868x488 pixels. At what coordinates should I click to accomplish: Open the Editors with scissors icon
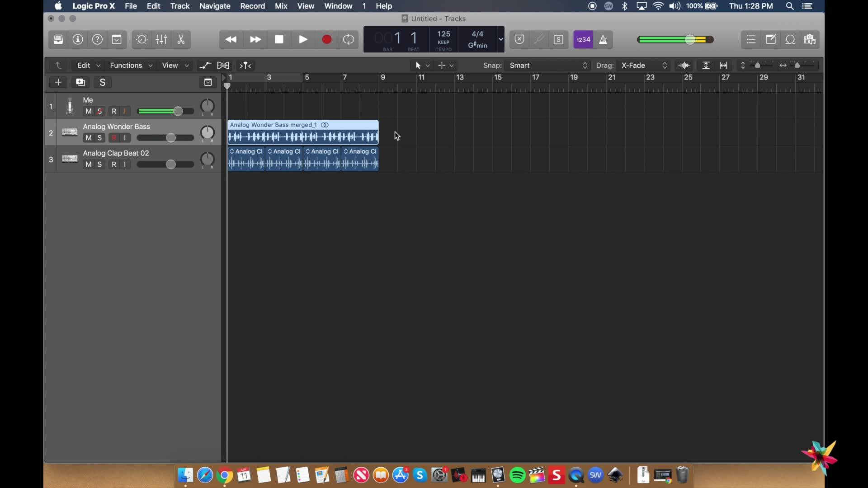181,40
